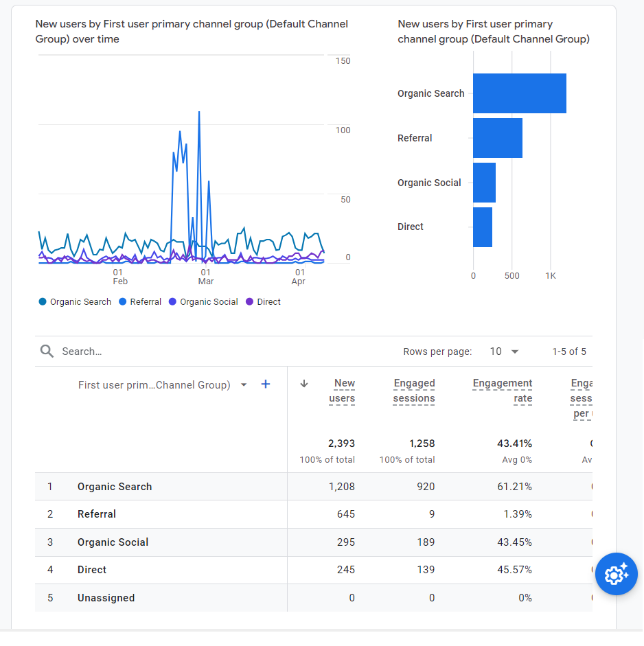
Task: Select the Referral table row
Action: [x=314, y=514]
